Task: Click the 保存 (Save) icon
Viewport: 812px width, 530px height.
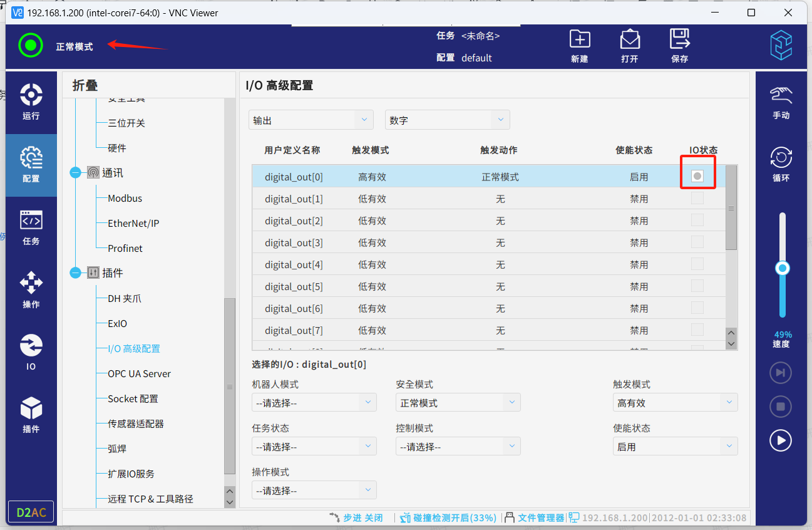Action: 679,46
